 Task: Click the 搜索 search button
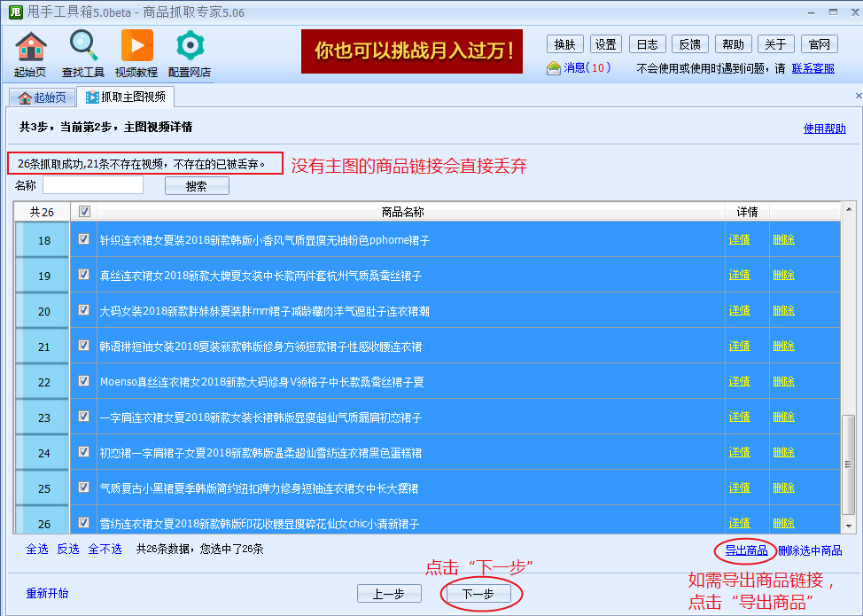click(197, 186)
